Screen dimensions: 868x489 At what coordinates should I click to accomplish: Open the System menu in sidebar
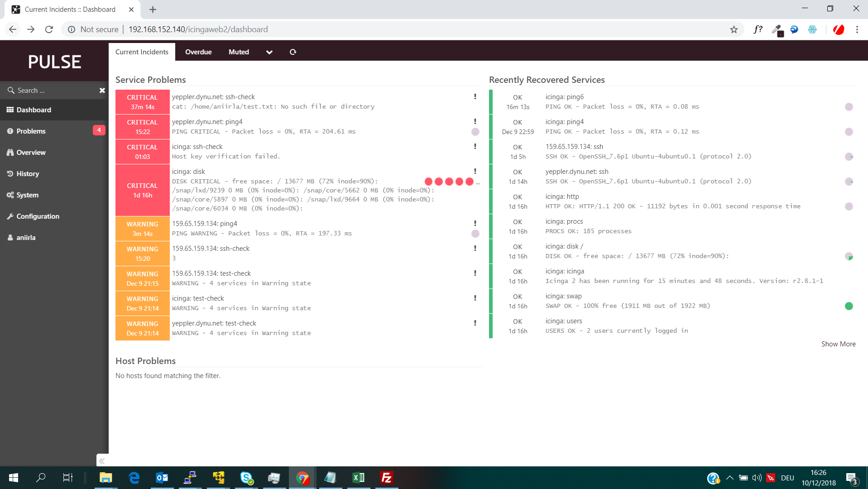(x=27, y=195)
